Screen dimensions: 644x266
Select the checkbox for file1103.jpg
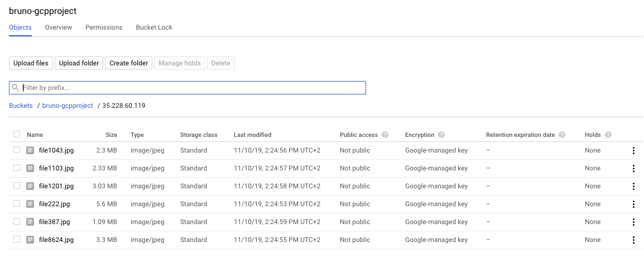click(17, 168)
